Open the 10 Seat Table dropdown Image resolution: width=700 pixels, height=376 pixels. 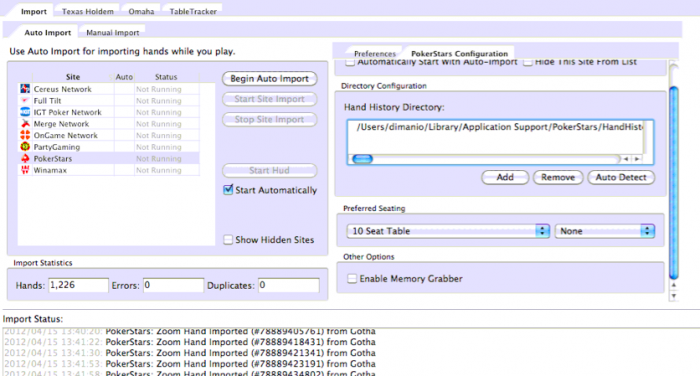click(448, 231)
